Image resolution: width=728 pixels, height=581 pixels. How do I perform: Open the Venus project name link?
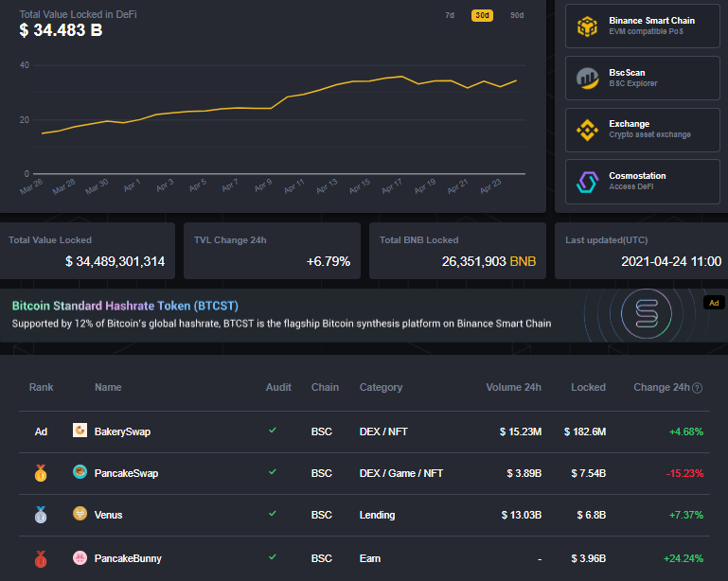108,515
